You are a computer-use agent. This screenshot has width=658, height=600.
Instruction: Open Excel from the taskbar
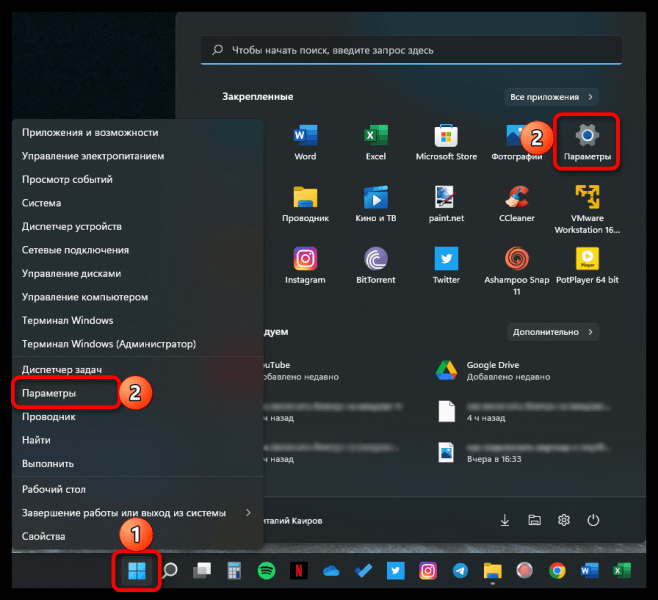pos(621,571)
